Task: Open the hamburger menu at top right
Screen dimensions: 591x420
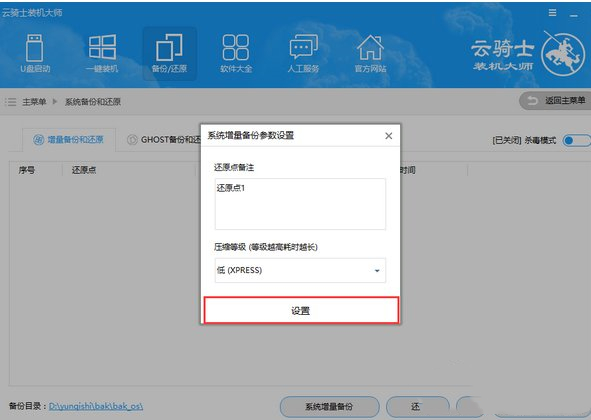Action: pyautogui.click(x=552, y=13)
